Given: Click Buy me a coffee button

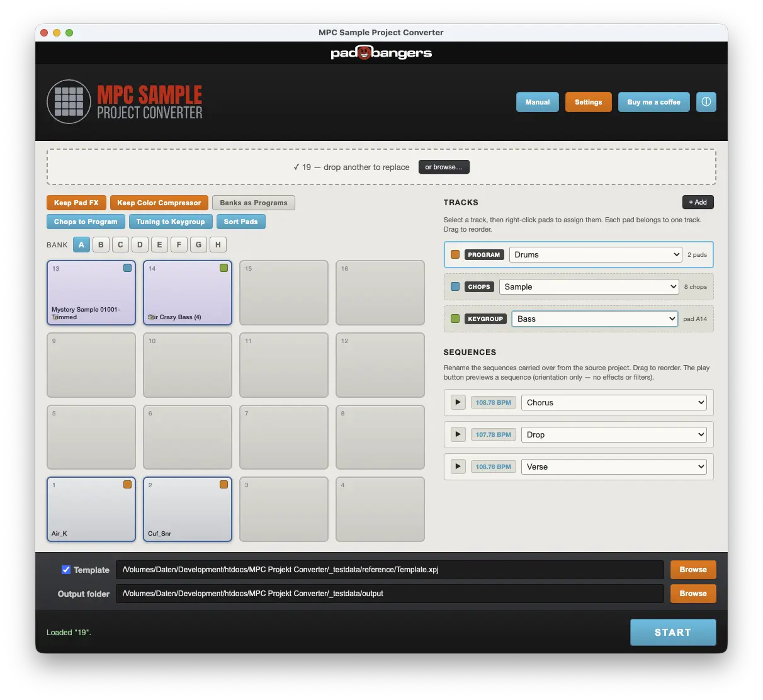Looking at the screenshot, I should click(654, 102).
